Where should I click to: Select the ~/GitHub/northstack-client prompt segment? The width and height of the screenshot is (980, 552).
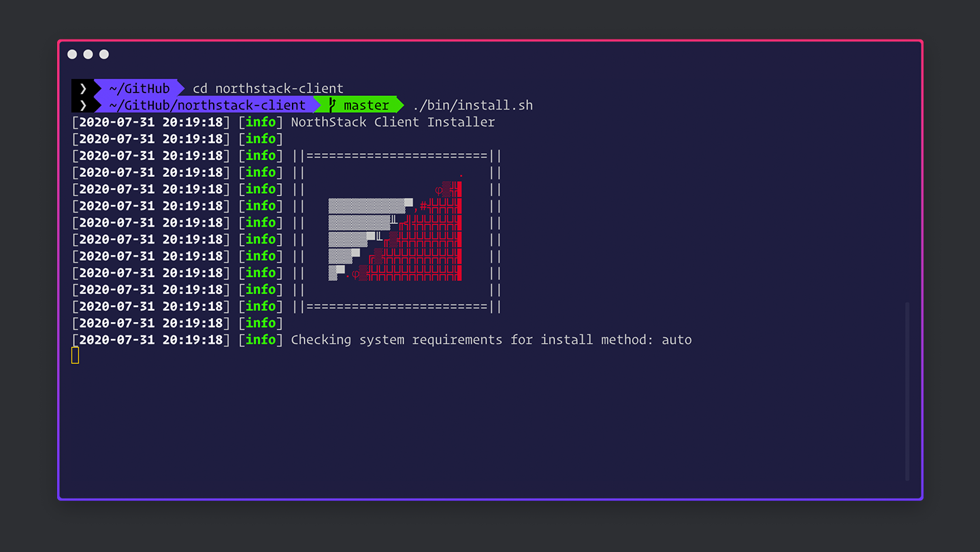pyautogui.click(x=207, y=105)
